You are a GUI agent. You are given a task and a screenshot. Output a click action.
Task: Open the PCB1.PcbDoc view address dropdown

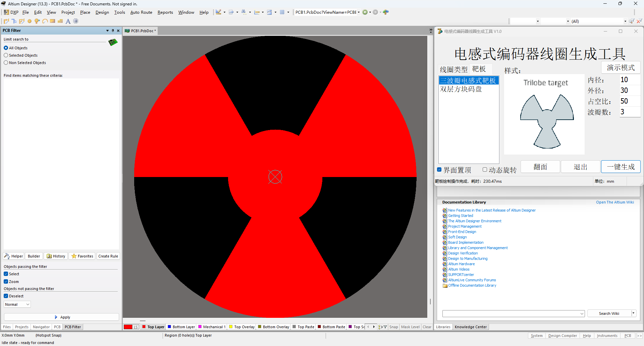[359, 12]
